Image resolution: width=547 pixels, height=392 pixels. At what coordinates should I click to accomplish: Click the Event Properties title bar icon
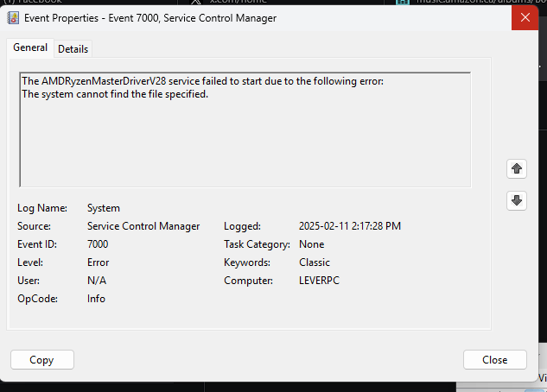(13, 18)
